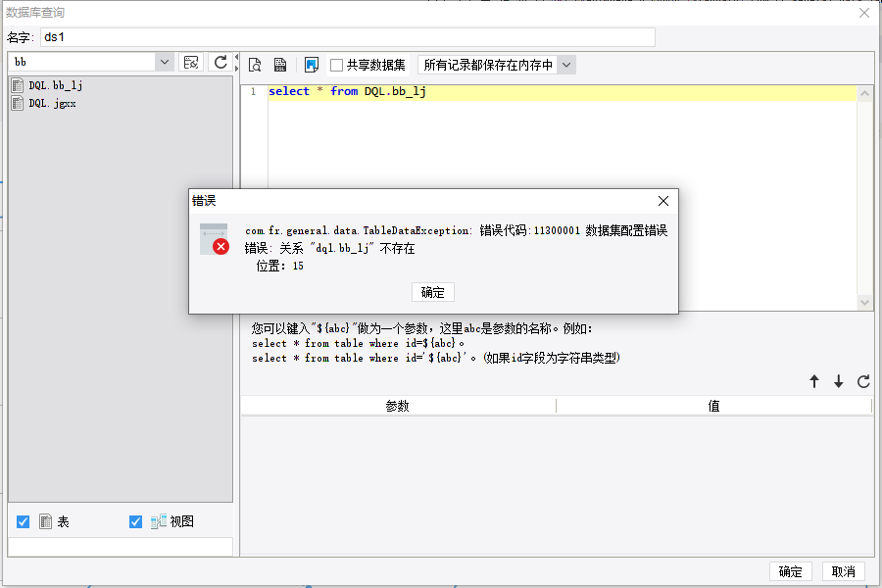Viewport: 882px width, 588px height.
Task: Click the SQL document icon in the toolbar
Action: click(279, 65)
